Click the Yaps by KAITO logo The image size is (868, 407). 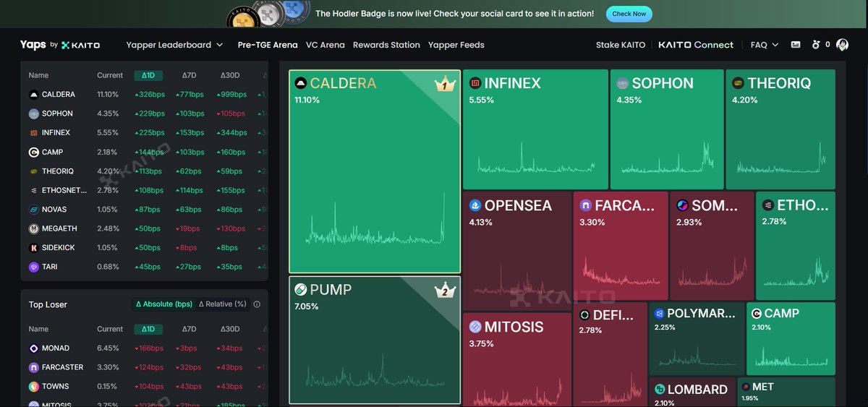pyautogui.click(x=60, y=45)
